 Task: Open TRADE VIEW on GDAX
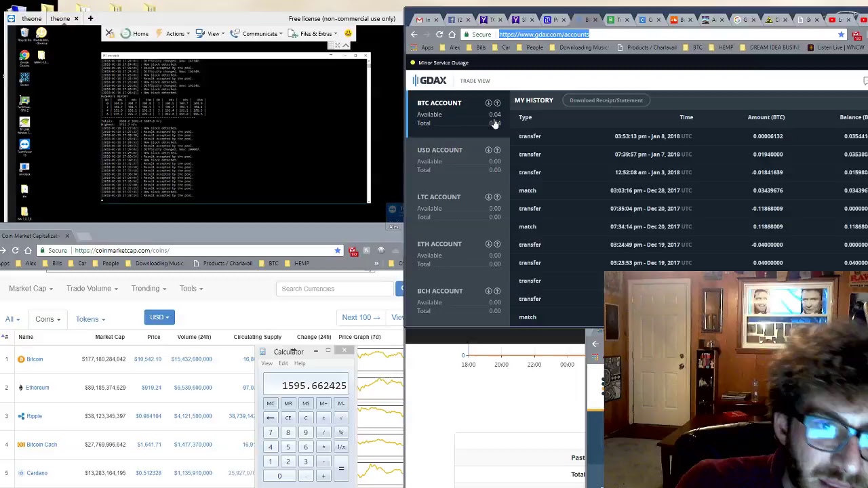pos(475,81)
